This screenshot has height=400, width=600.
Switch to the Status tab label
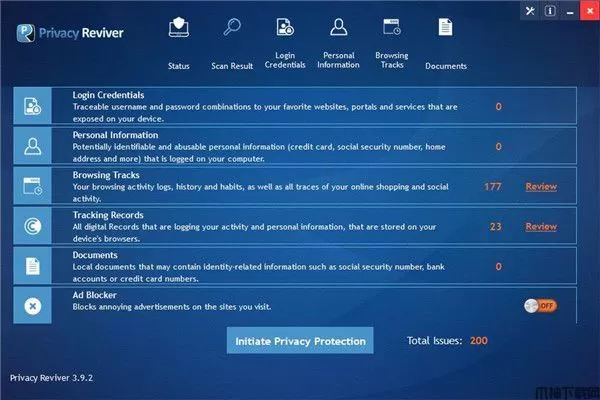179,66
